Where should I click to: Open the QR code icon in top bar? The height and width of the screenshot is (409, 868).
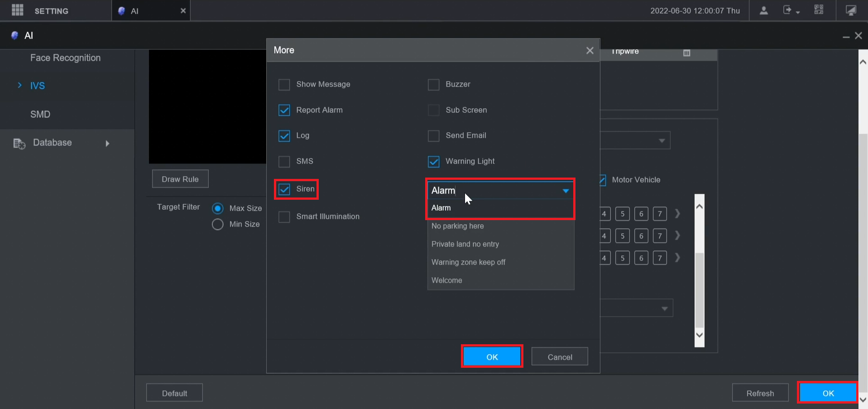pos(819,10)
